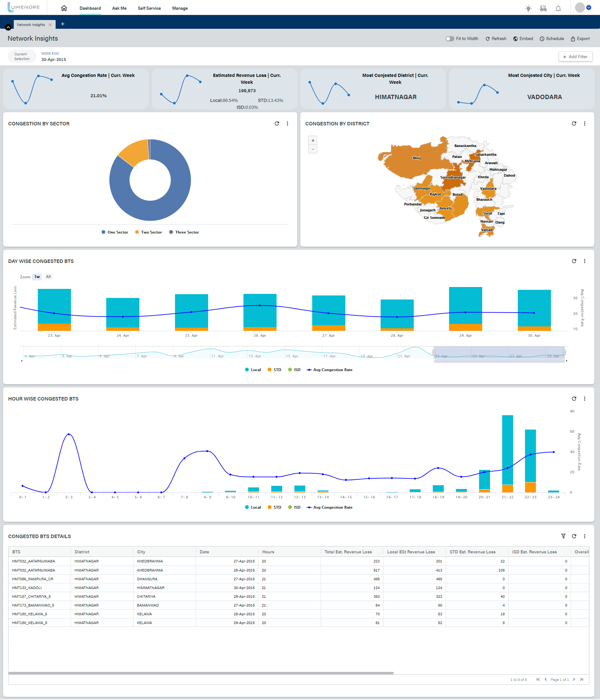Image resolution: width=600 pixels, height=700 pixels.
Task: Open the user profile dropdown arrow
Action: tap(588, 8)
